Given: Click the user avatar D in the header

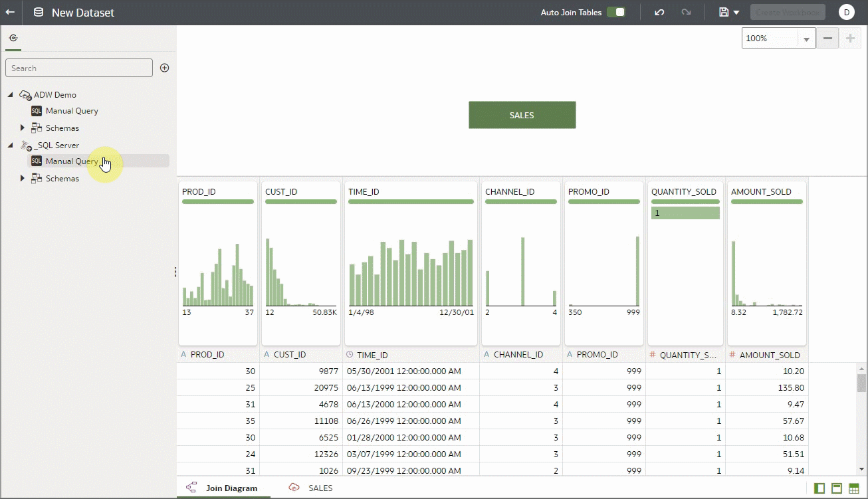Looking at the screenshot, I should click(x=847, y=12).
